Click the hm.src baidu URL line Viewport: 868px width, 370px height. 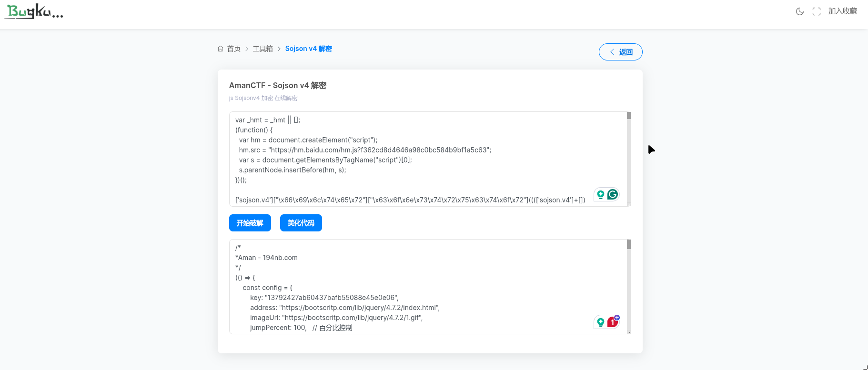pyautogui.click(x=365, y=150)
